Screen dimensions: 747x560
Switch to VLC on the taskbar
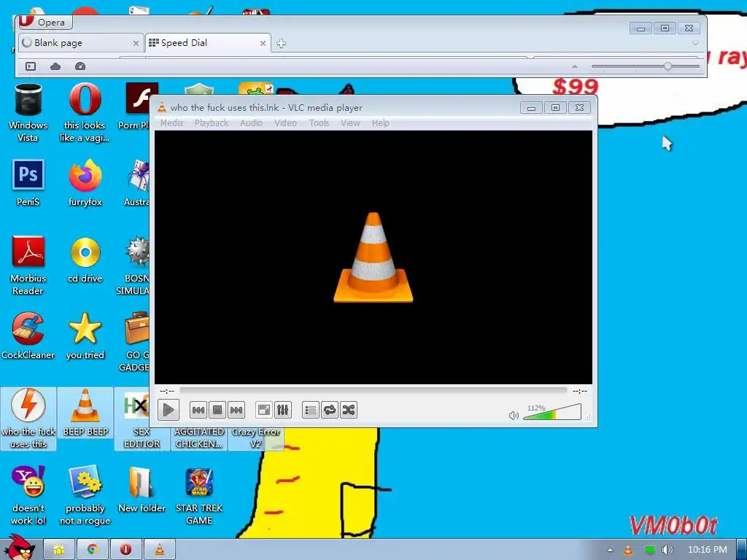160,550
